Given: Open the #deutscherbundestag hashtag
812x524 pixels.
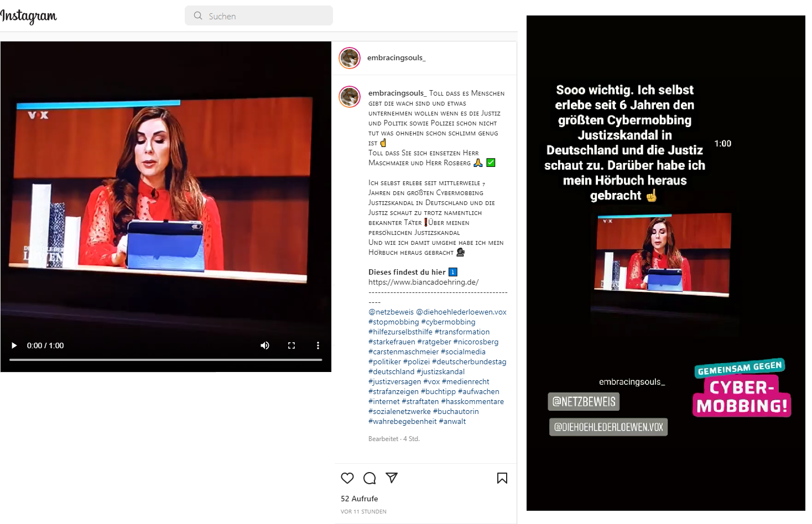Looking at the screenshot, I should coord(469,361).
